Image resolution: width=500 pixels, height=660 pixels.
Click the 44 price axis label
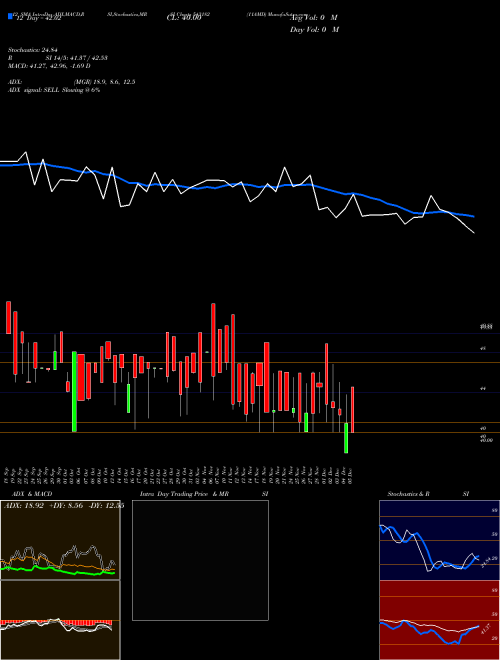[483, 389]
